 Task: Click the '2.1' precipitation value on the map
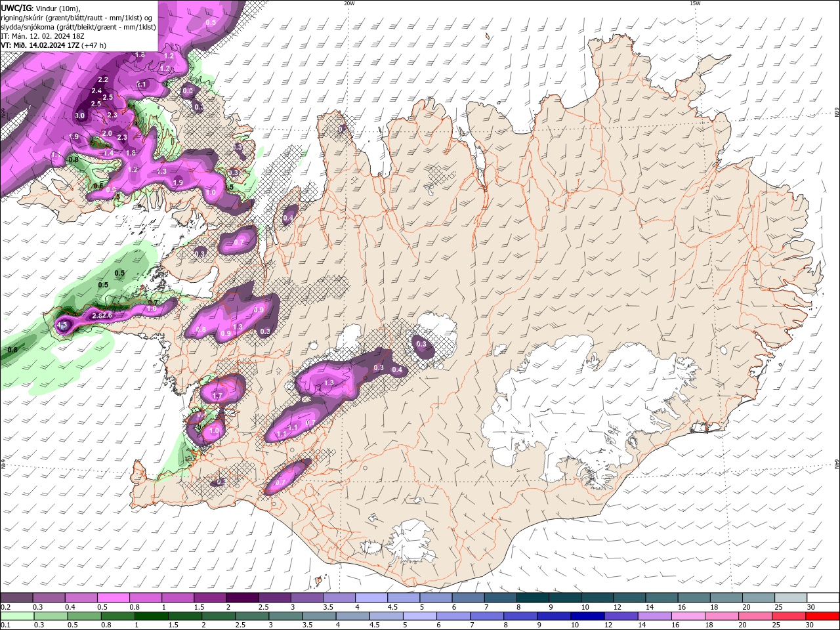pos(142,85)
